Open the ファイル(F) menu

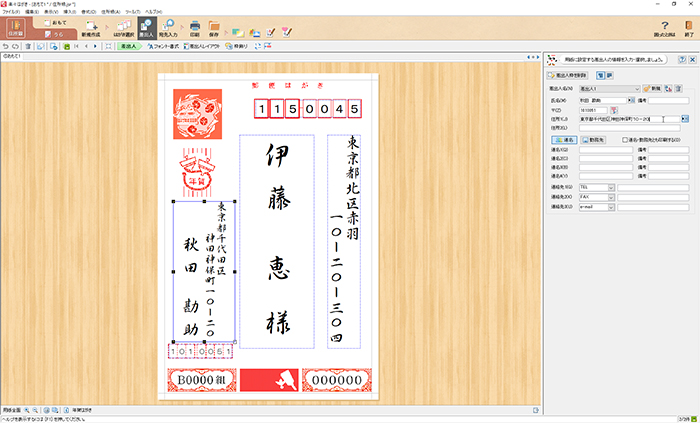point(11,11)
